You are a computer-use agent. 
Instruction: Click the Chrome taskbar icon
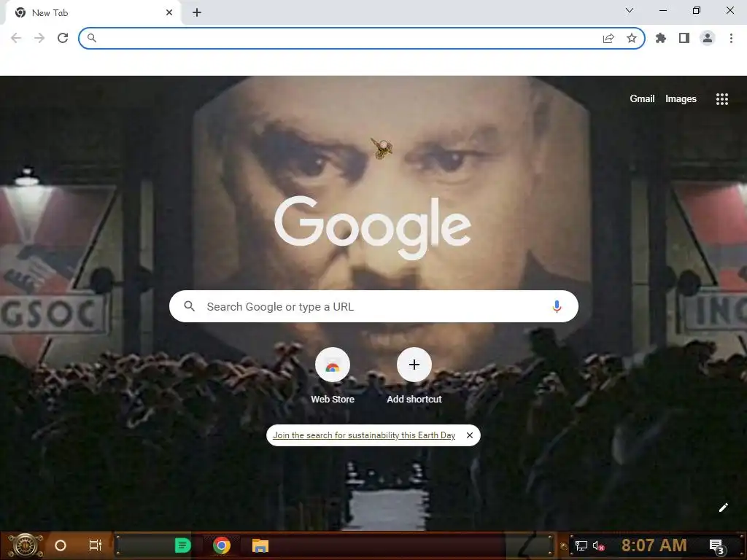(x=222, y=545)
